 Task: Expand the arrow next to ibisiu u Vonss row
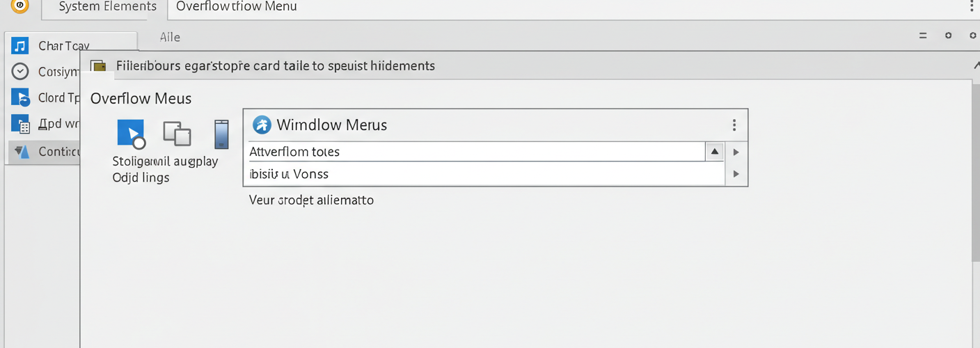pyautogui.click(x=736, y=174)
